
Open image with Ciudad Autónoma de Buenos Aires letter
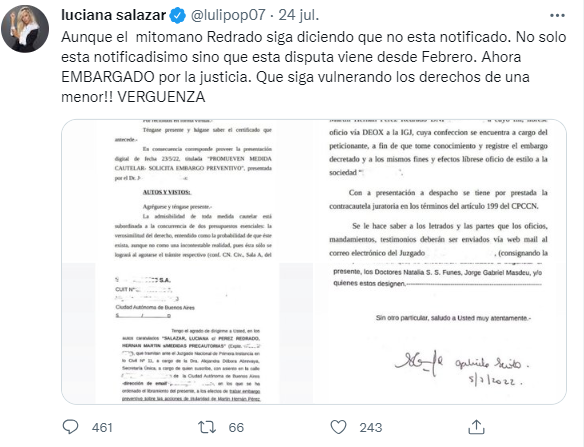(x=188, y=333)
